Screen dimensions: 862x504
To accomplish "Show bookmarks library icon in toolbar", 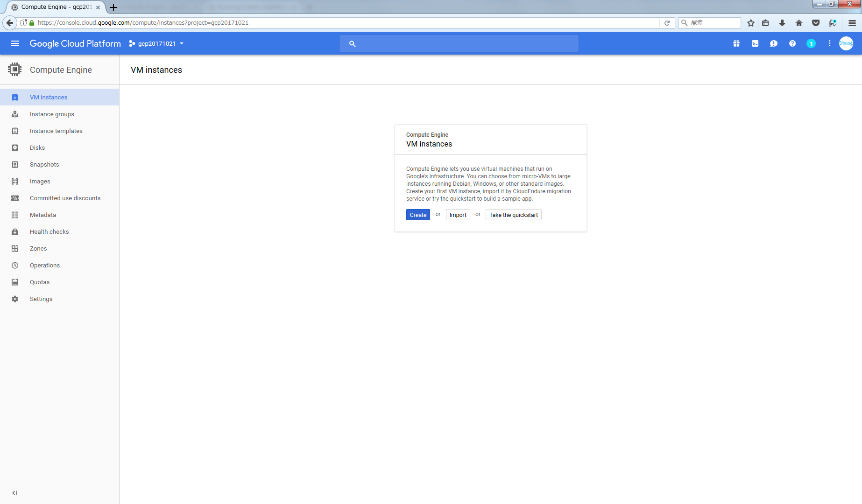I will point(765,22).
